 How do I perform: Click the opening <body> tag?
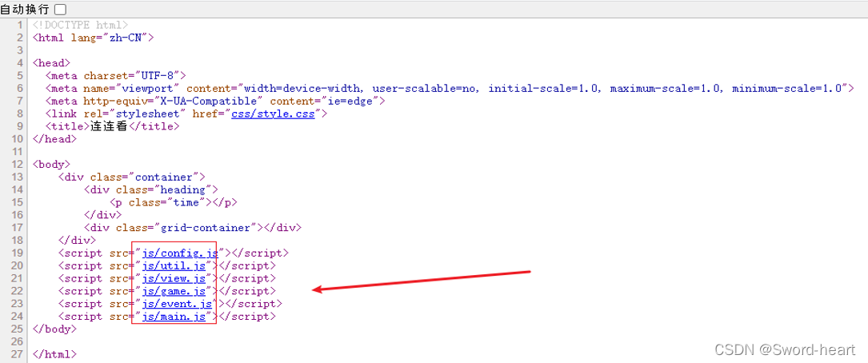tap(51, 165)
